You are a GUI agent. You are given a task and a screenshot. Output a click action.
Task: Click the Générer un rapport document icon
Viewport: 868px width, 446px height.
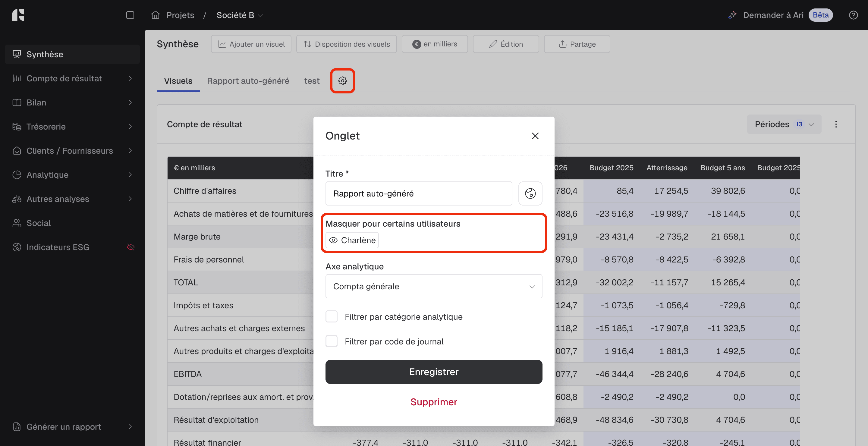click(x=17, y=427)
